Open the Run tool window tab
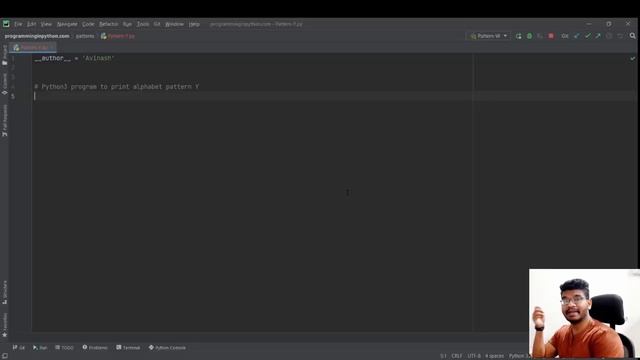 tap(40, 348)
